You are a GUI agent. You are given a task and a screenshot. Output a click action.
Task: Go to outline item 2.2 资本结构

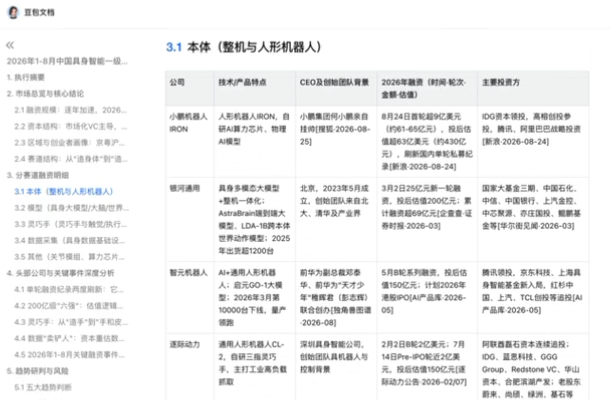(x=70, y=126)
